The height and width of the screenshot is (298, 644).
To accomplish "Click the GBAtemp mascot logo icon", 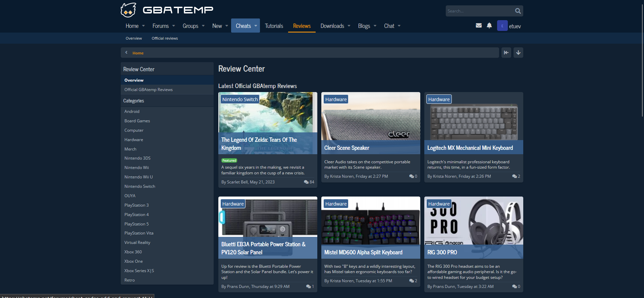I will coord(128,10).
